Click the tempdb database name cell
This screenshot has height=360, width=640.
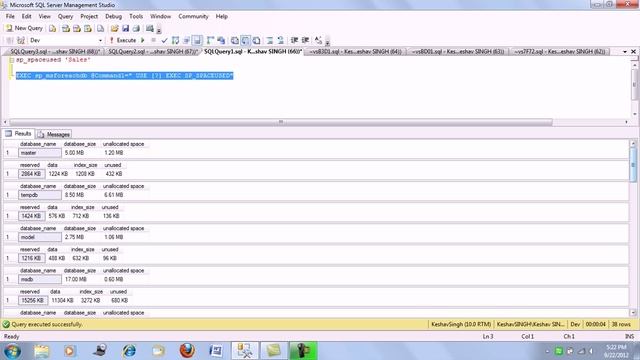(x=40, y=195)
